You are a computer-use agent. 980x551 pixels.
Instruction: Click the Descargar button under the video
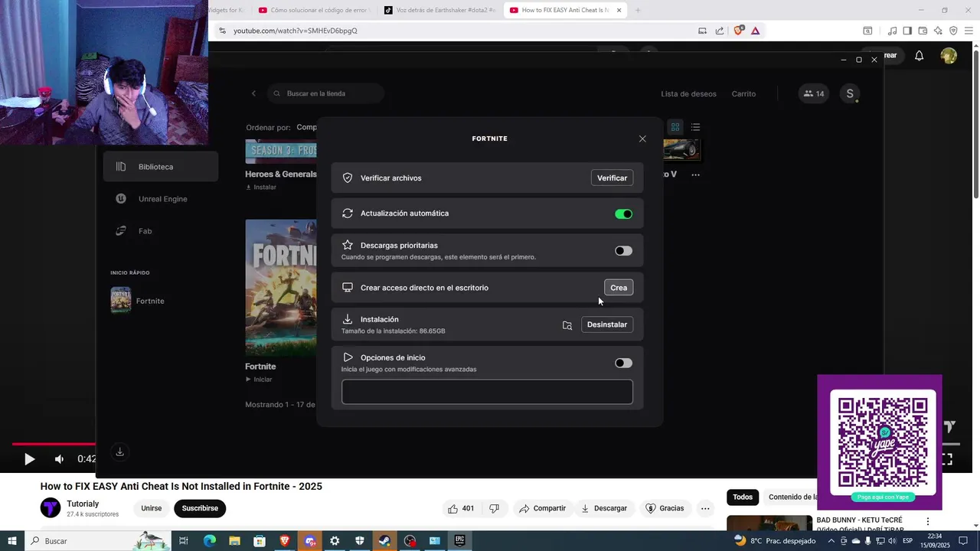(x=604, y=508)
